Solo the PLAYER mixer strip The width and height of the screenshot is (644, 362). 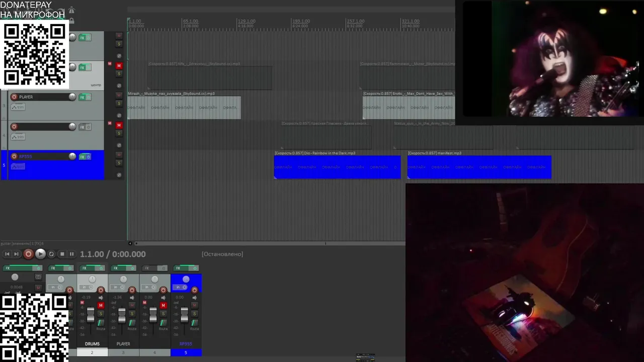coord(132,313)
